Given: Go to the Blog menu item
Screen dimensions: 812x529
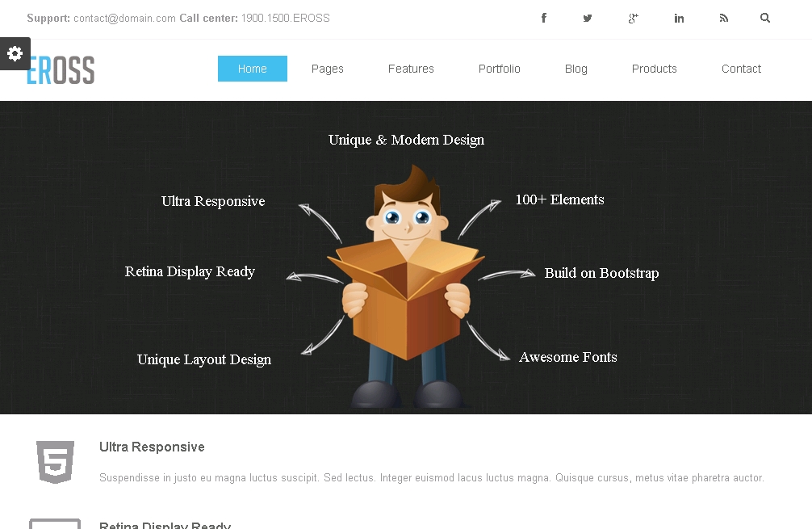Looking at the screenshot, I should tap(576, 69).
